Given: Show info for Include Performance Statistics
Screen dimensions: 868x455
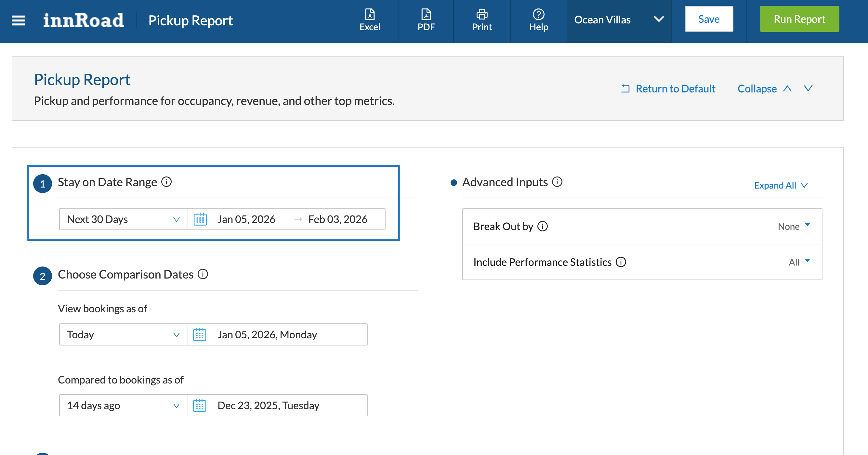Looking at the screenshot, I should pyautogui.click(x=621, y=262).
